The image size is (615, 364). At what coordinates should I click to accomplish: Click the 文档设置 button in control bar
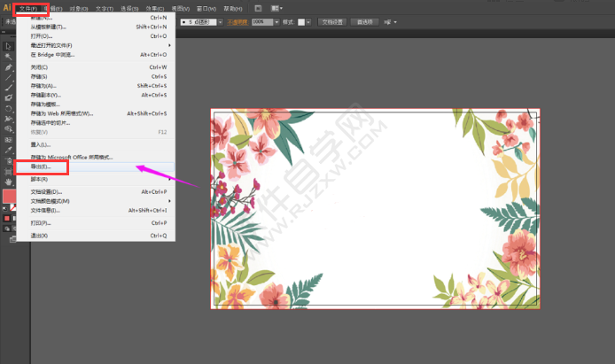(331, 20)
